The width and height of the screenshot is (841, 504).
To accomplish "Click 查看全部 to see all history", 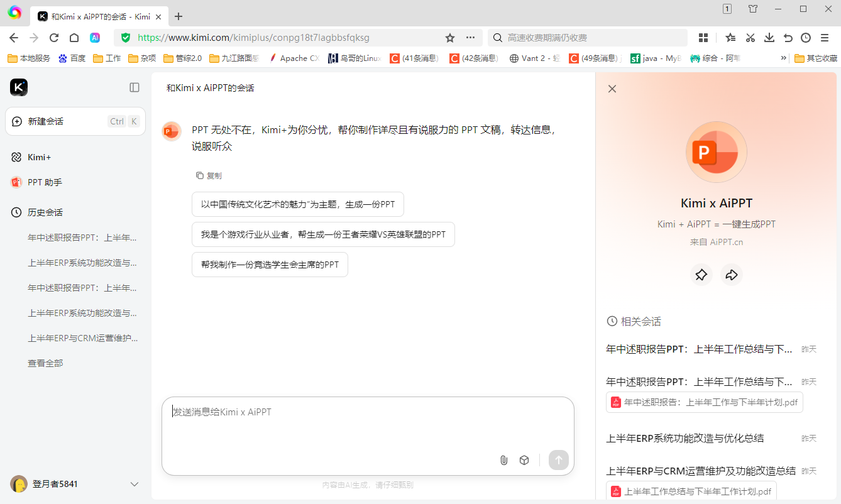I will click(45, 363).
